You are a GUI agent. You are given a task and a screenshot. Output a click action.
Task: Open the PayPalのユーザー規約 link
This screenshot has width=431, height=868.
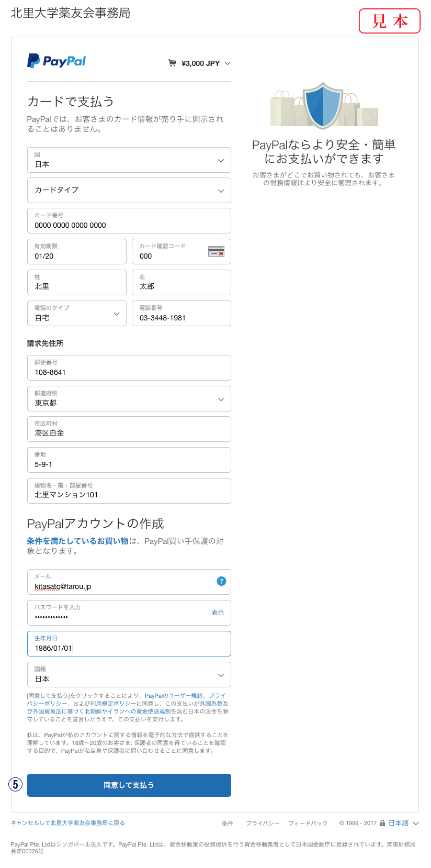(x=174, y=696)
